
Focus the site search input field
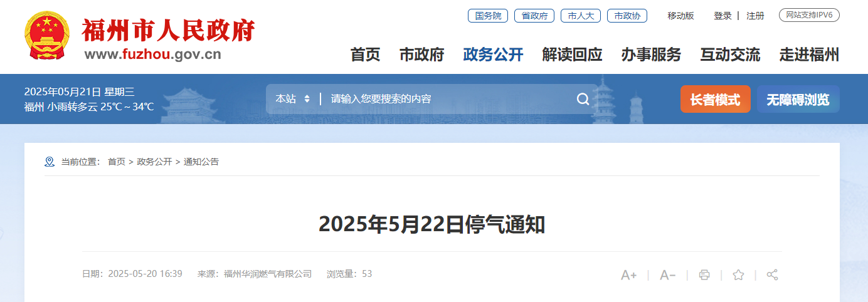445,99
